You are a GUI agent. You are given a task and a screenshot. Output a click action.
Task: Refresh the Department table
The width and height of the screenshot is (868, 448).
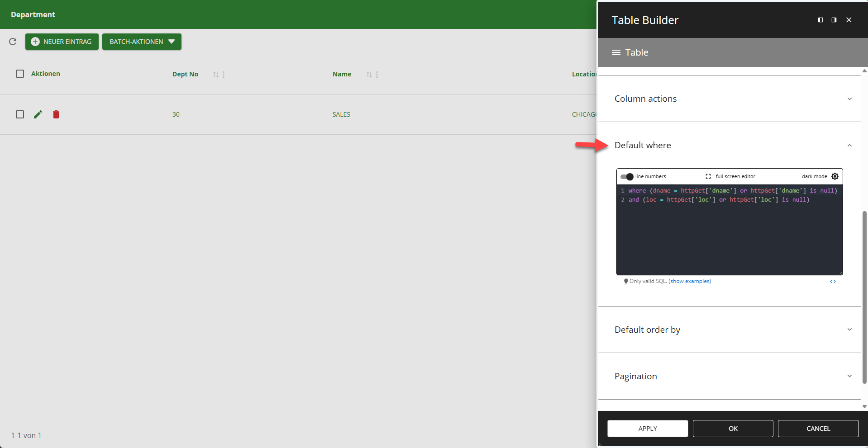click(12, 42)
